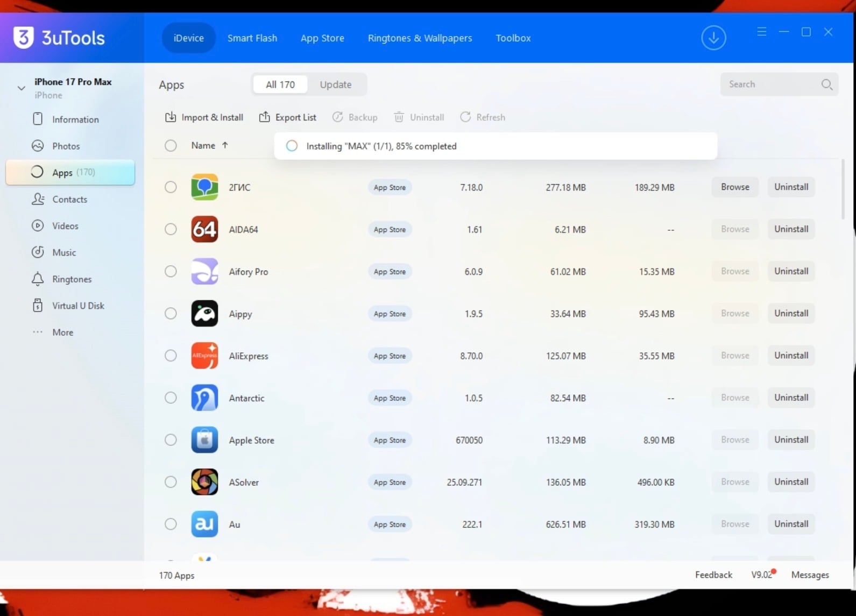Open Ringtones in the device sidebar
The height and width of the screenshot is (616, 856).
point(70,279)
